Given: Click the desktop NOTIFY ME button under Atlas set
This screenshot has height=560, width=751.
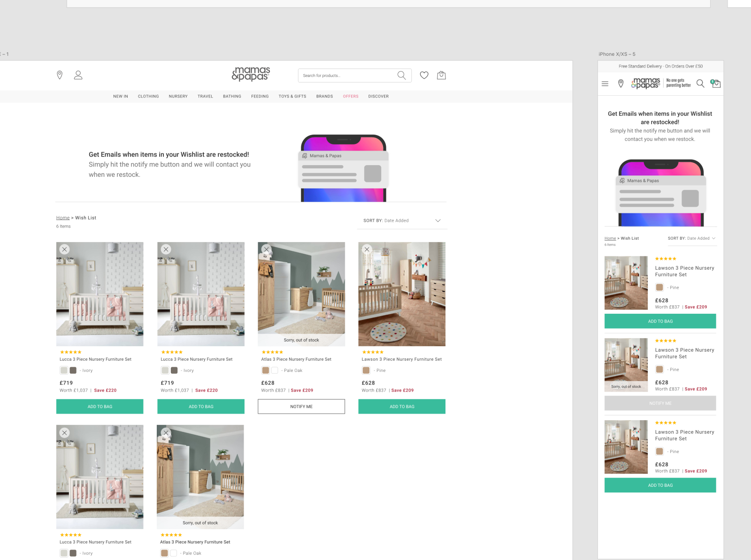Looking at the screenshot, I should coord(301,407).
